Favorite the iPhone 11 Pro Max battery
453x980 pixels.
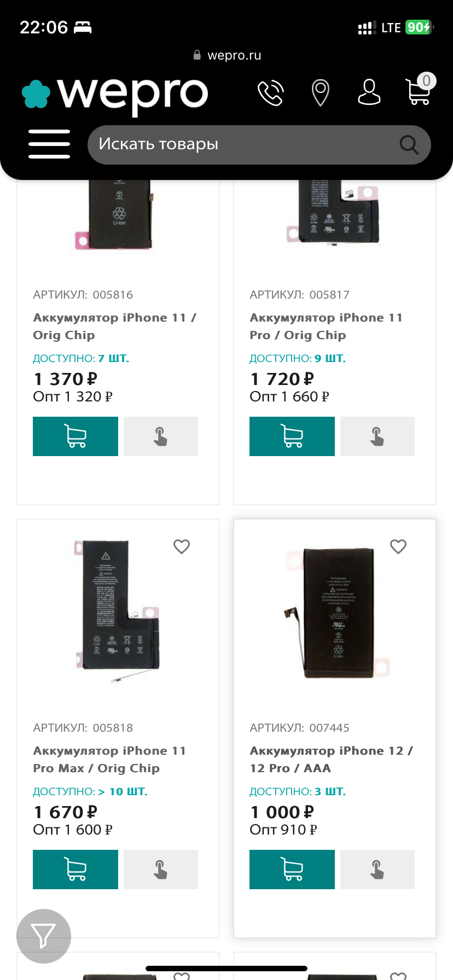[x=182, y=546]
